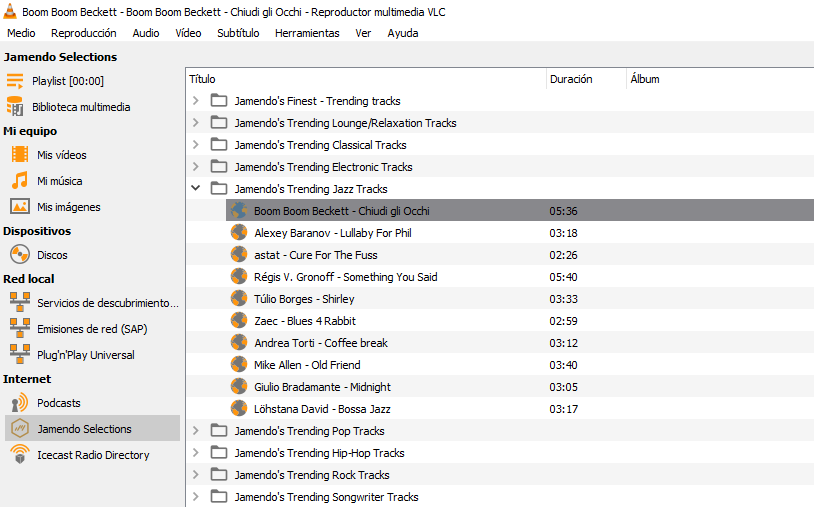Click the Mis vídeos film icon

click(20, 155)
